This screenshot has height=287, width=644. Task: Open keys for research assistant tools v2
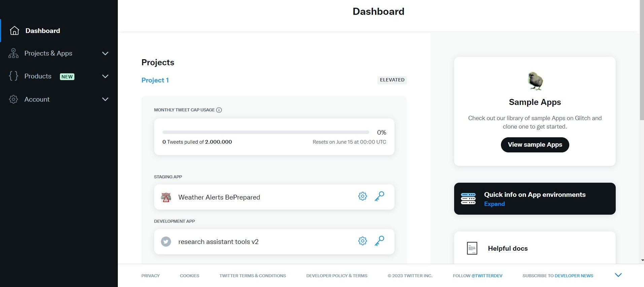click(x=379, y=241)
